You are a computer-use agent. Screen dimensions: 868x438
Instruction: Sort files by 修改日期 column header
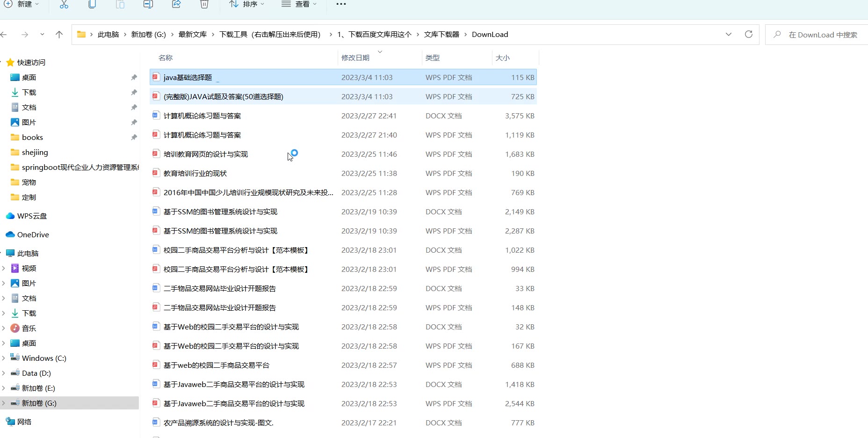(355, 58)
